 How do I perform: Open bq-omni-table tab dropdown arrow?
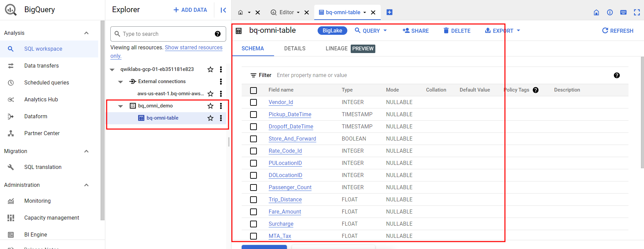(365, 13)
